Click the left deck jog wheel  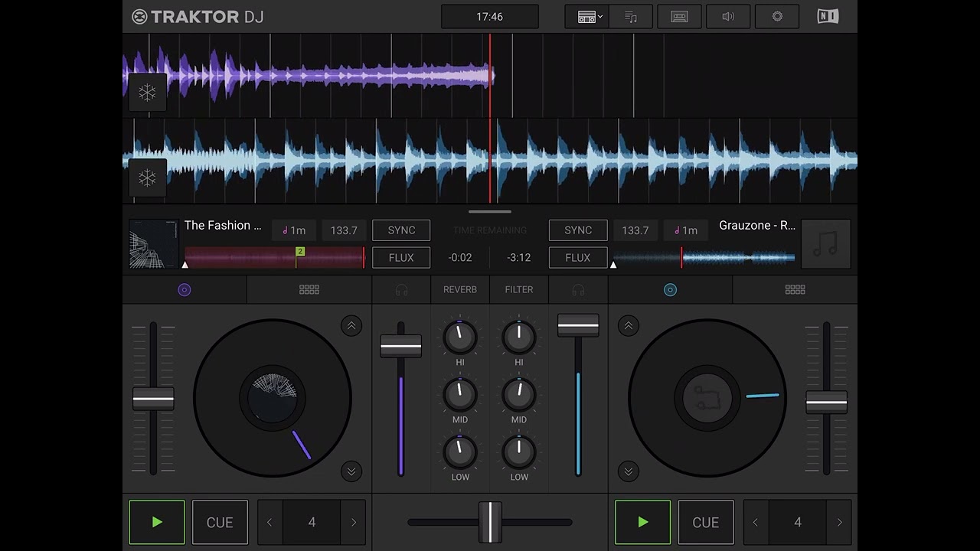point(273,398)
